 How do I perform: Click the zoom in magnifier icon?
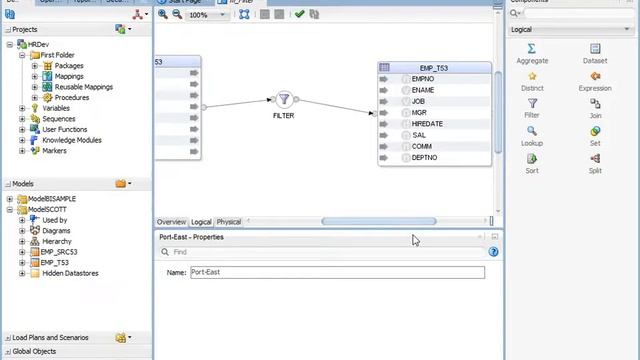coord(163,14)
